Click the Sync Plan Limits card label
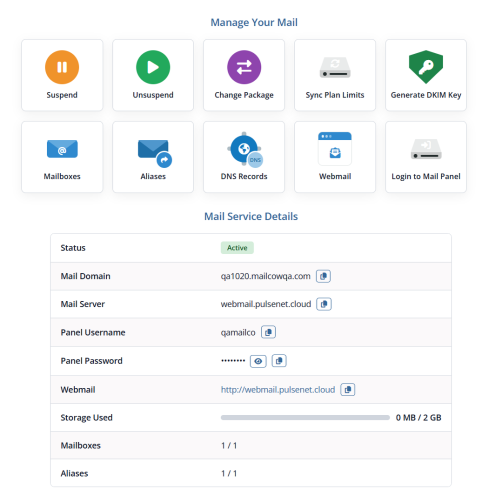This screenshot has height=502, width=502. pos(335,95)
